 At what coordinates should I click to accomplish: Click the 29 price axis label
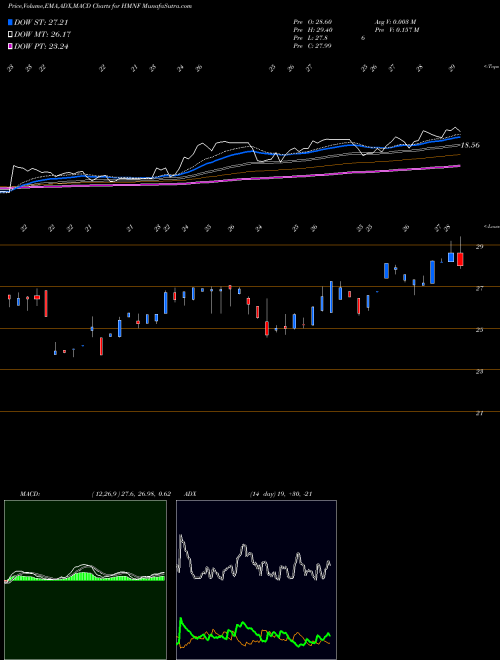pyautogui.click(x=479, y=247)
